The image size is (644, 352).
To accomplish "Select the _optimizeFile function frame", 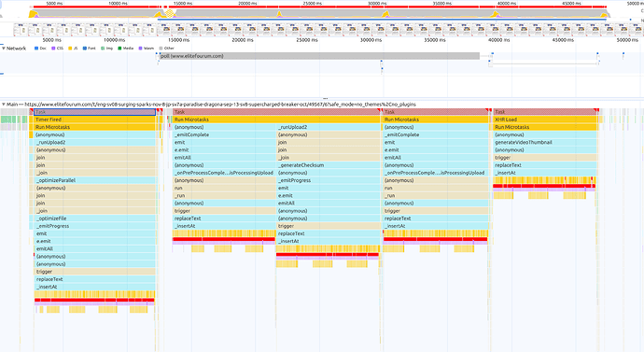I will point(95,218).
